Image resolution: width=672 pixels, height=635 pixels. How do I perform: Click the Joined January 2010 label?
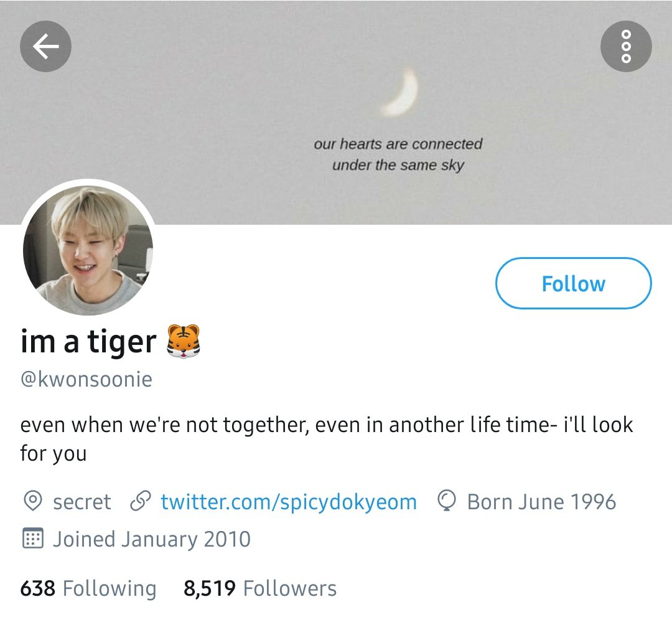point(152,539)
